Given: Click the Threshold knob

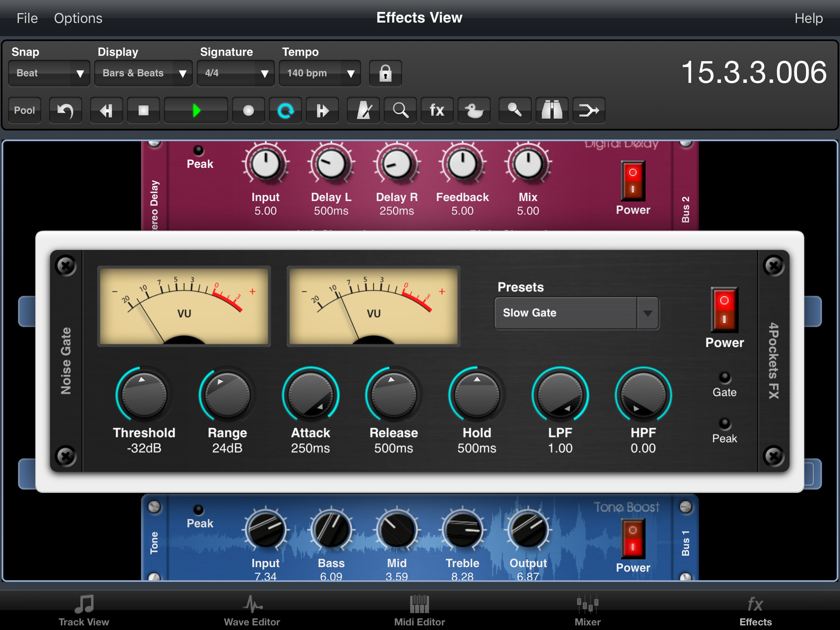Looking at the screenshot, I should point(144,395).
